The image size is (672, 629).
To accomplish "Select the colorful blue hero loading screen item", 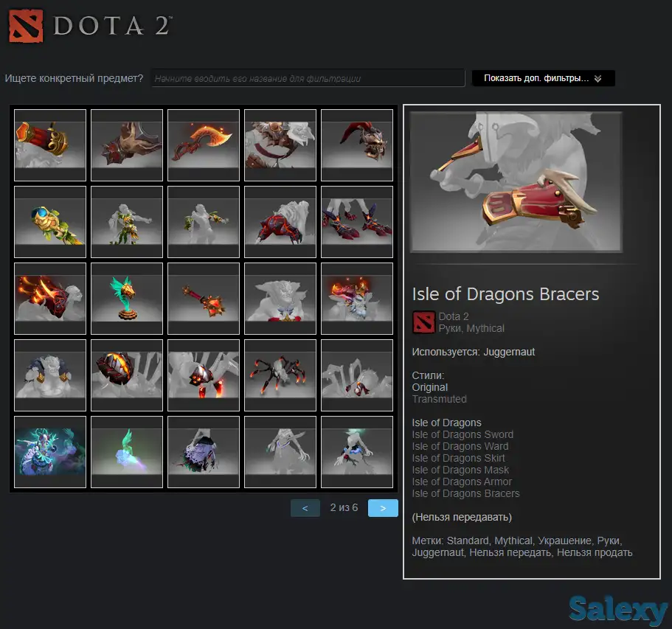I will 50,451.
